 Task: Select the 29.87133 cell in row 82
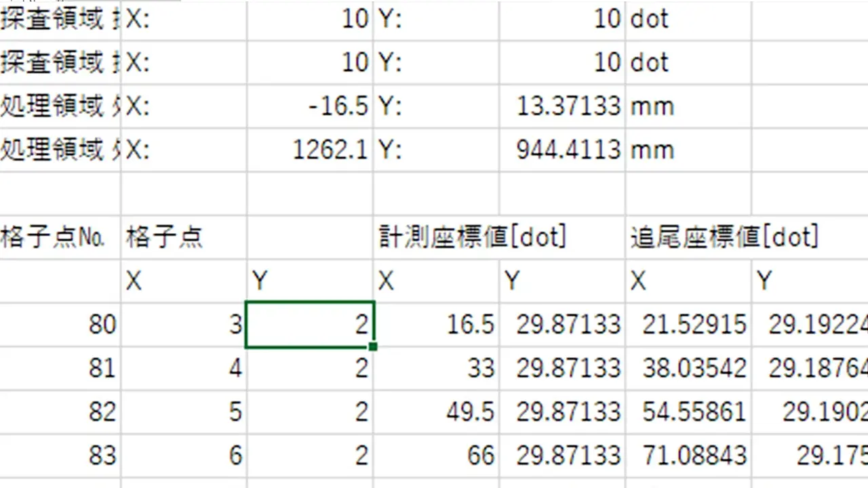click(x=561, y=411)
